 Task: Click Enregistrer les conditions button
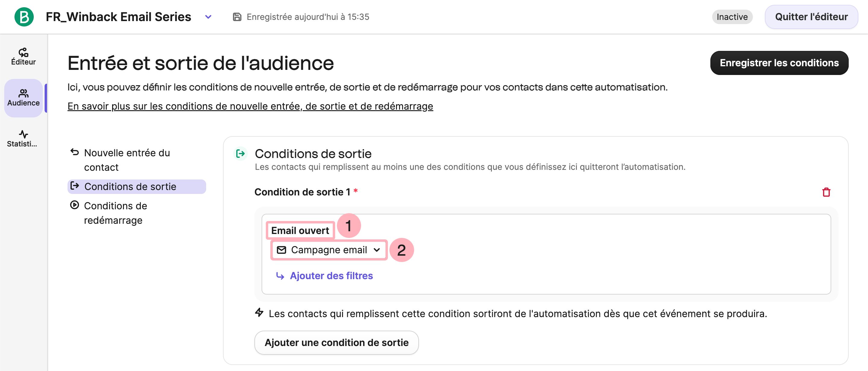click(779, 63)
